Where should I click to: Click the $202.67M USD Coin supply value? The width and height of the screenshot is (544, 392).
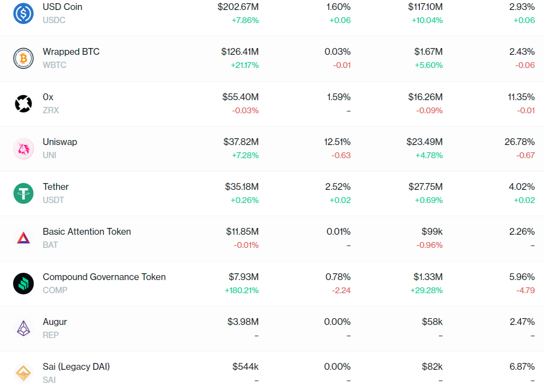pyautogui.click(x=238, y=7)
